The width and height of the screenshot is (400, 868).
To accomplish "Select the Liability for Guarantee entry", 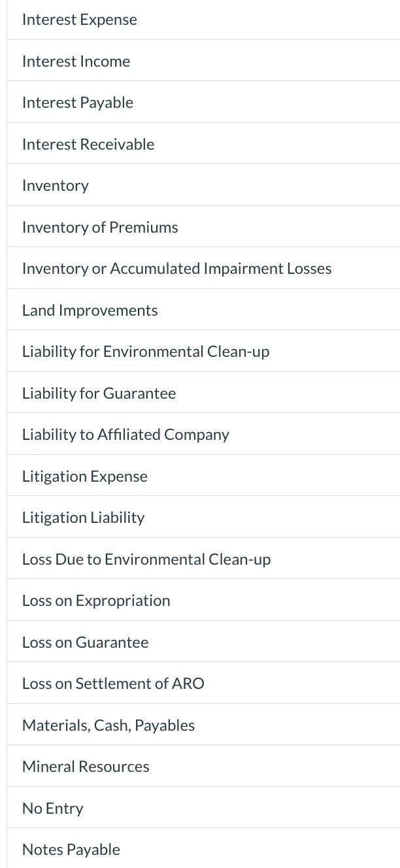I will click(x=99, y=393).
